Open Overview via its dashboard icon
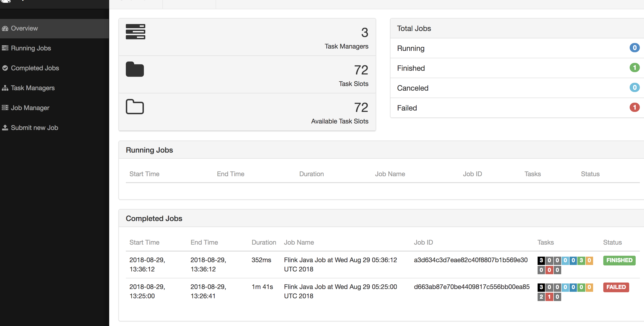The width and height of the screenshot is (644, 326). pos(5,28)
